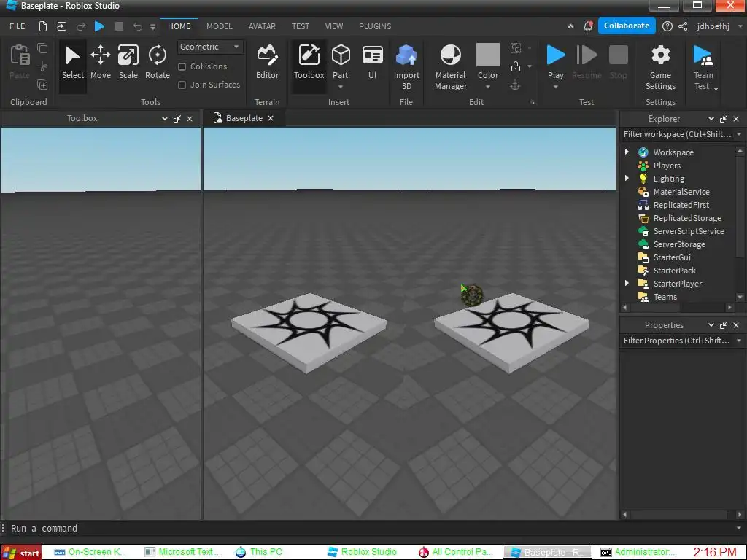Screen dimensions: 747x560
Task: Open the help question mark icon
Action: (x=667, y=26)
